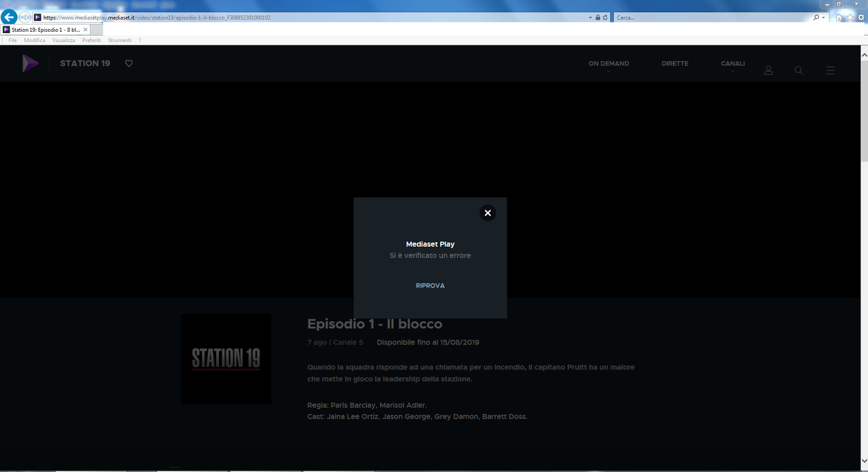868x472 pixels.
Task: Click the 'Episodio 1 - Il blocco' title
Action: pyautogui.click(x=374, y=324)
